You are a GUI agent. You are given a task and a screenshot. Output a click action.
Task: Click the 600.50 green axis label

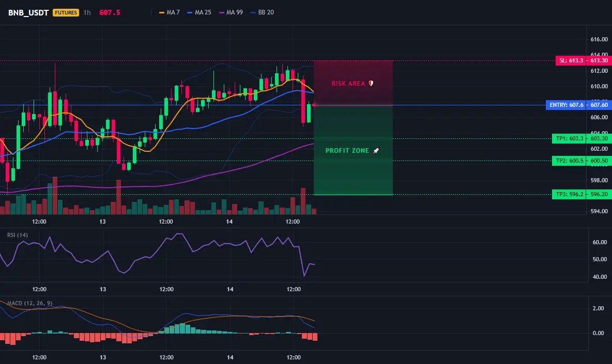pyautogui.click(x=599, y=161)
